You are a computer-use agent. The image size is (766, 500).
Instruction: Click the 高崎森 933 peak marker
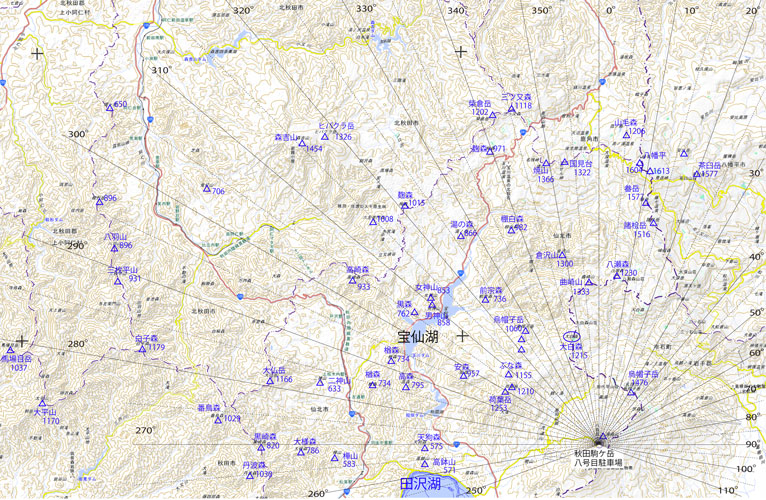[x=352, y=279]
